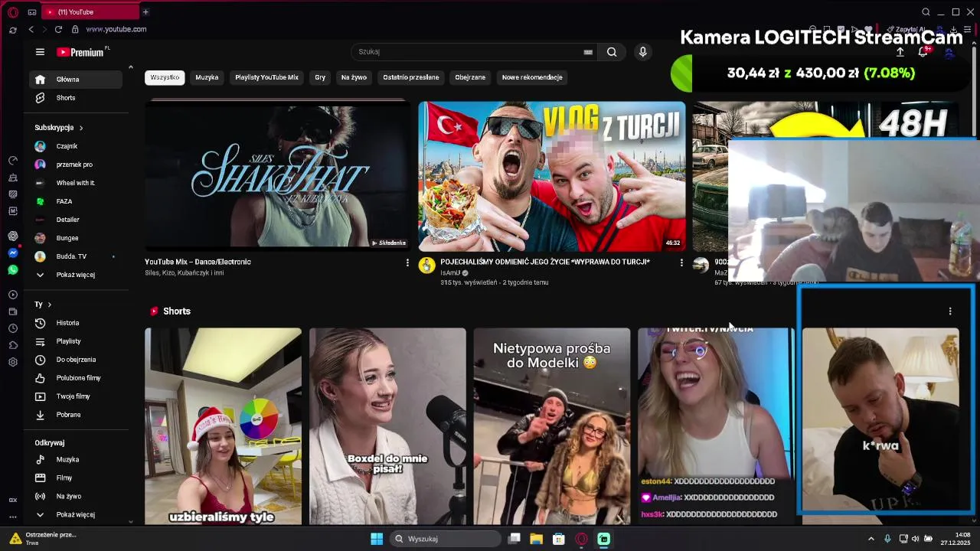Open Vlog z Turcji video thumbnail
The height and width of the screenshot is (551, 980).
[x=552, y=176]
